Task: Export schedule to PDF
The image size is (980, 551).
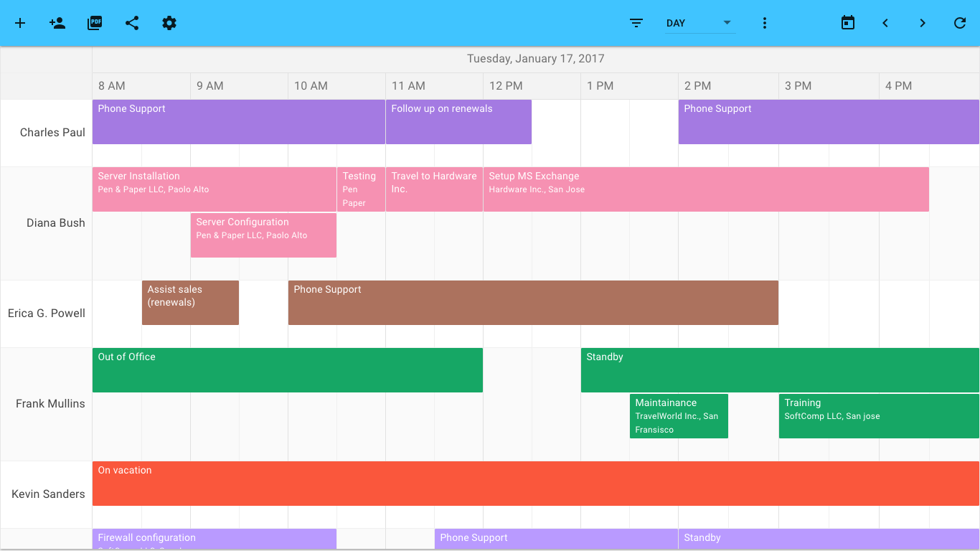Action: pyautogui.click(x=95, y=23)
